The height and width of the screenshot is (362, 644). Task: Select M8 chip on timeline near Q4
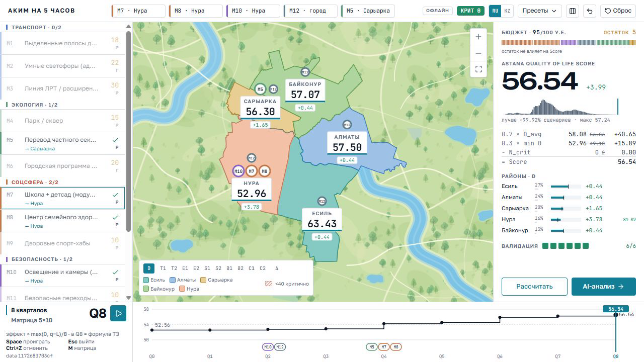pos(396,347)
